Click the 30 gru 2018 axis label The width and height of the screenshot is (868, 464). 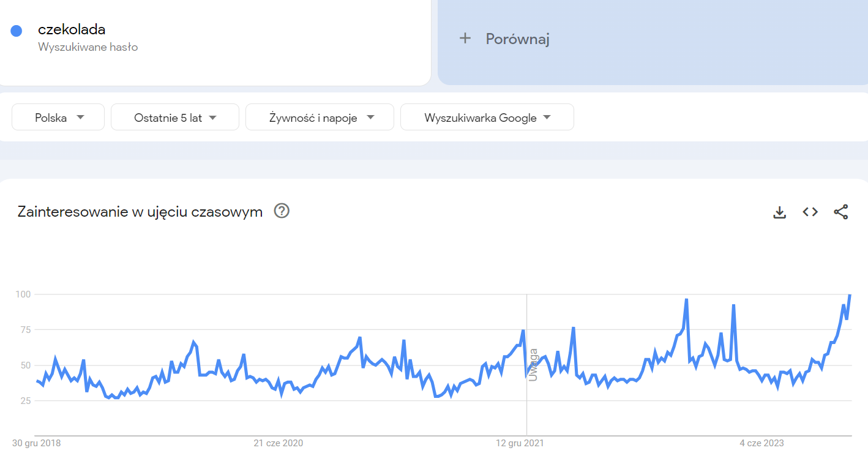[37, 443]
